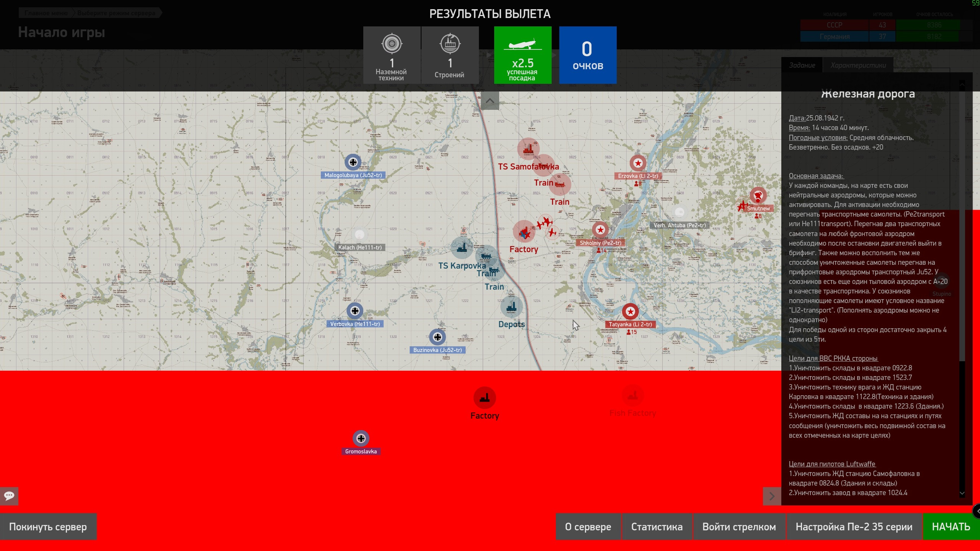Click the 0 очков score tile

tap(588, 55)
